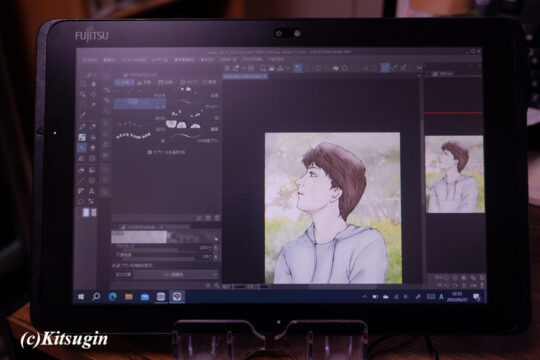Click the trash icon below the sub tool list
Image resolution: width=540 pixels, height=360 pixels.
[217, 218]
